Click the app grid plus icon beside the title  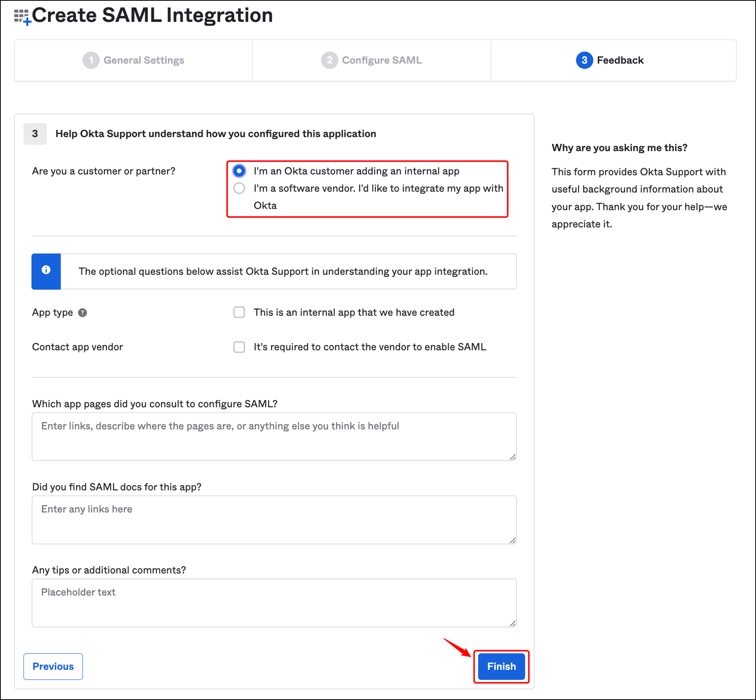point(22,17)
